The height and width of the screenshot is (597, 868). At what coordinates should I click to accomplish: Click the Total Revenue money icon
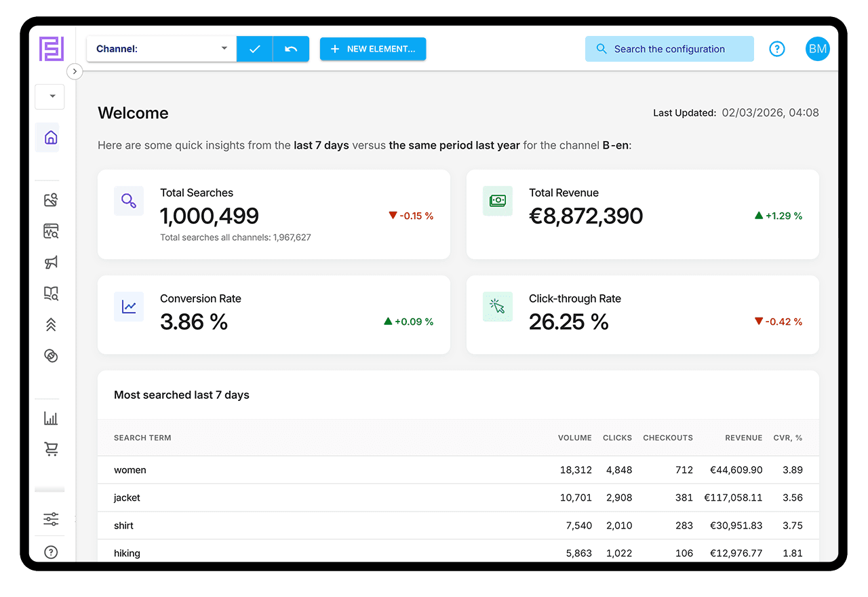point(498,201)
